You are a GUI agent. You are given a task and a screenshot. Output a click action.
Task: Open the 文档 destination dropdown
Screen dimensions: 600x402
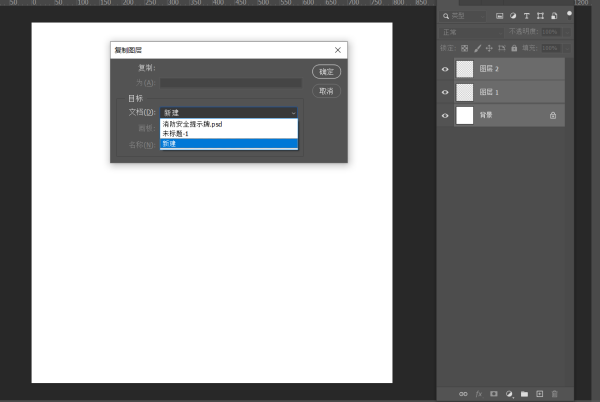click(229, 113)
